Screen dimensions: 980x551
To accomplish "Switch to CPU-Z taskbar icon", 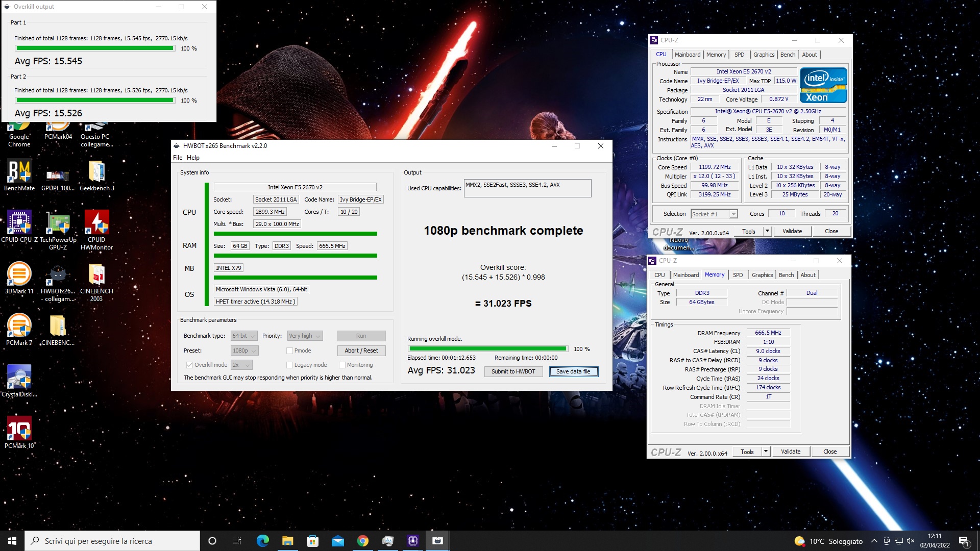I will tap(412, 541).
